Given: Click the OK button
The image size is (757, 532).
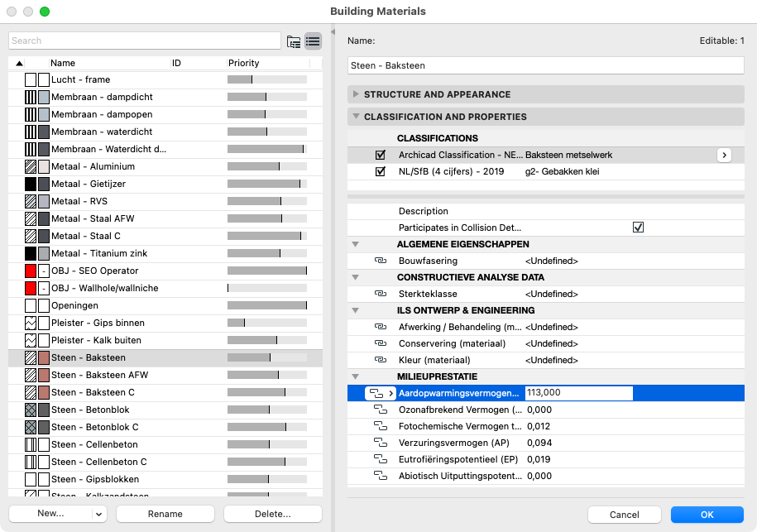Looking at the screenshot, I should coord(708,514).
